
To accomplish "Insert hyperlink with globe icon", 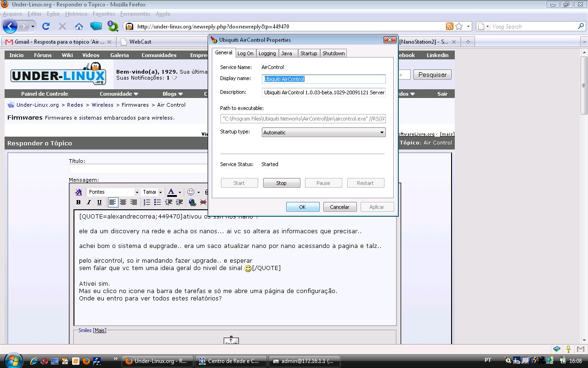I will pos(192,202).
